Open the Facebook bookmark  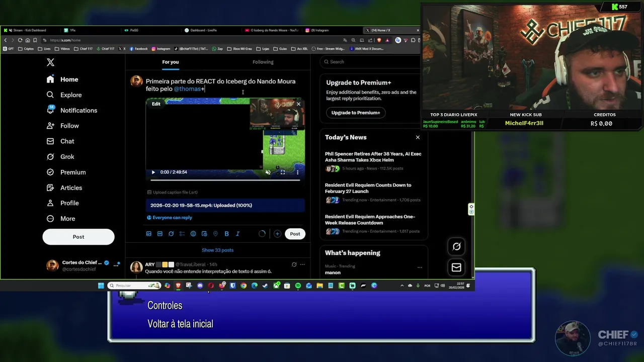pyautogui.click(x=138, y=49)
